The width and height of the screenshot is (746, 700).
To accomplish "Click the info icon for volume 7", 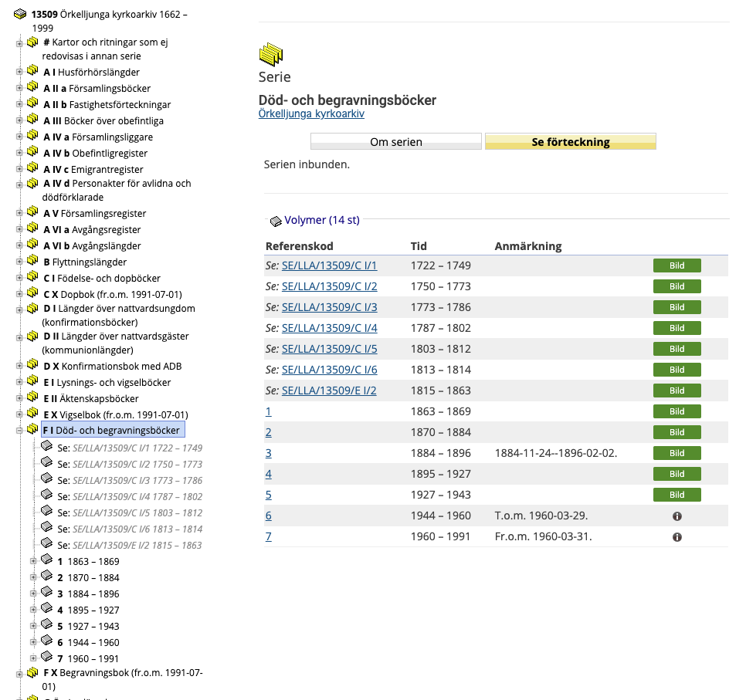I will 676,536.
